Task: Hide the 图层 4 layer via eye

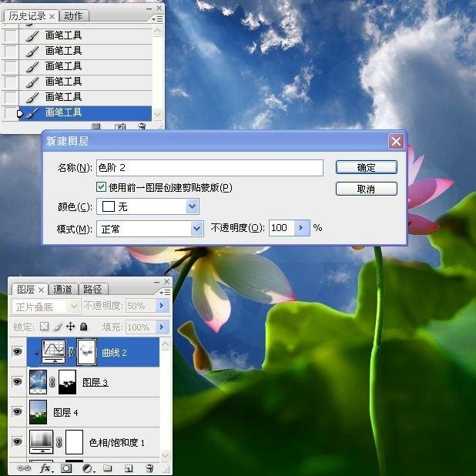Action: 17,411
